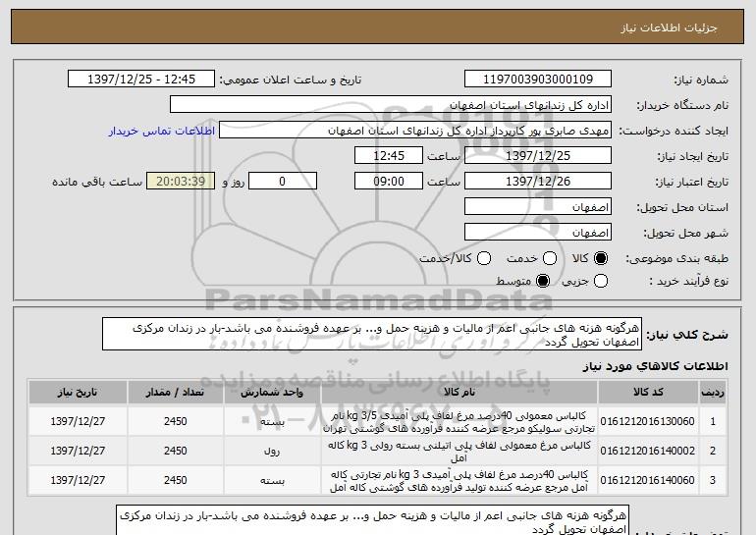Click the bottom description text box

point(372,520)
